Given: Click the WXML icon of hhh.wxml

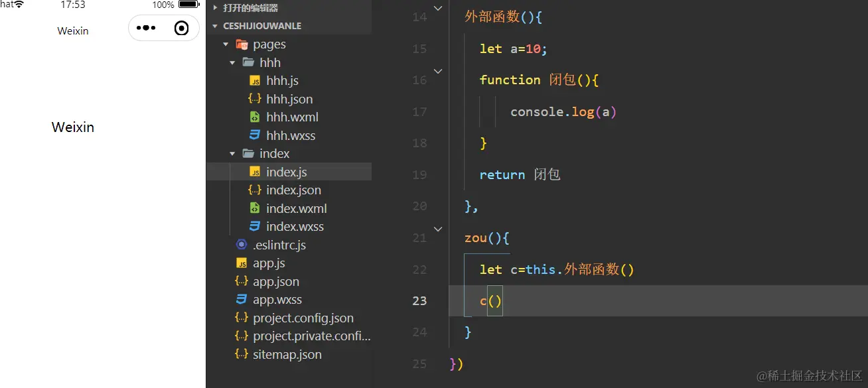Looking at the screenshot, I should coord(255,117).
